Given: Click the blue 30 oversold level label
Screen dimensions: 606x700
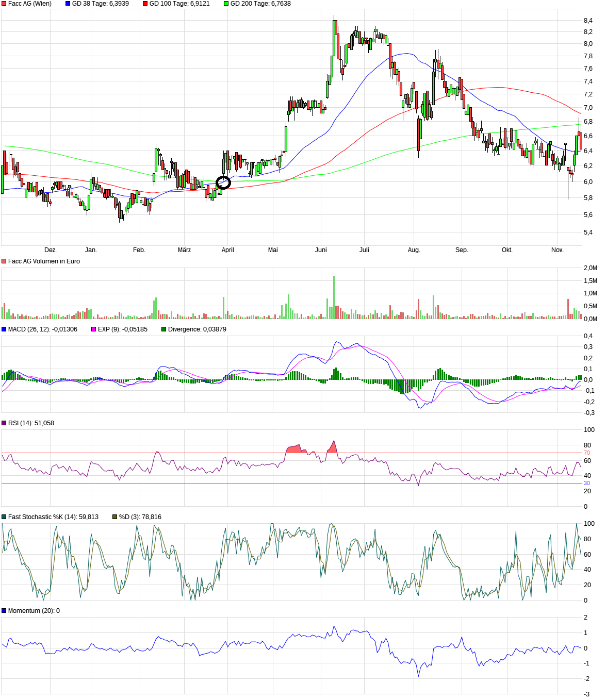Looking at the screenshot, I should click(586, 484).
